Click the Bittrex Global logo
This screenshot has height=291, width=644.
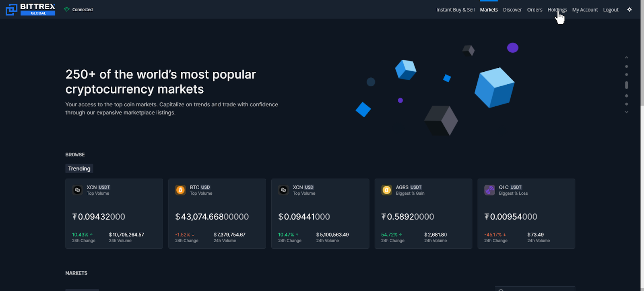coord(31,9)
